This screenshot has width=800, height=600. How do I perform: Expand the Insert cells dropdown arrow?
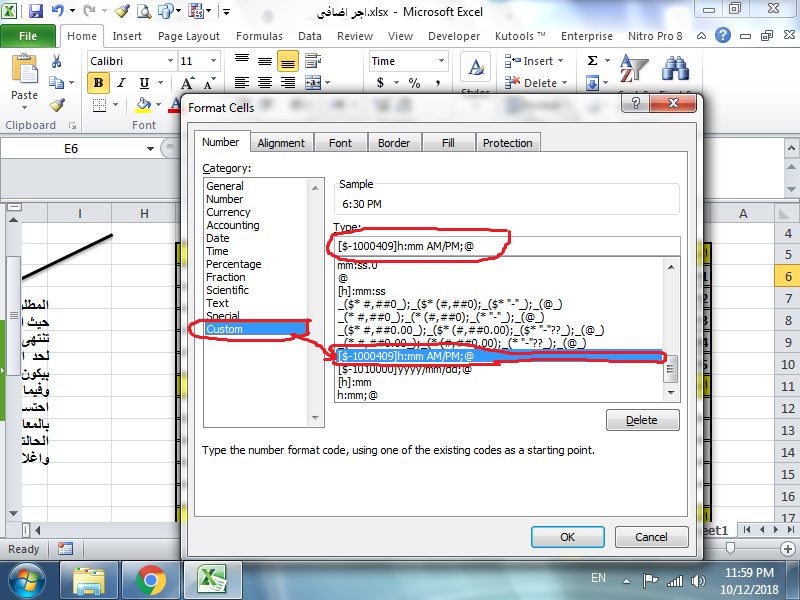[561, 61]
